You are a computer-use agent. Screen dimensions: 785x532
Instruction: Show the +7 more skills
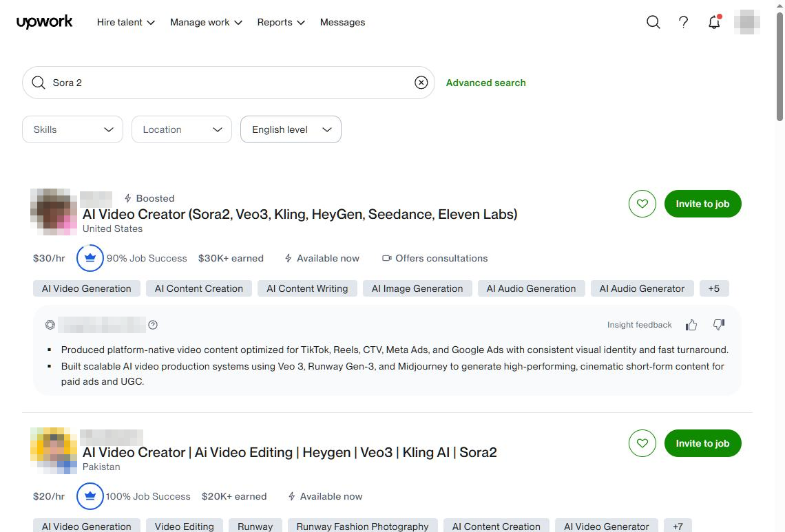point(678,526)
